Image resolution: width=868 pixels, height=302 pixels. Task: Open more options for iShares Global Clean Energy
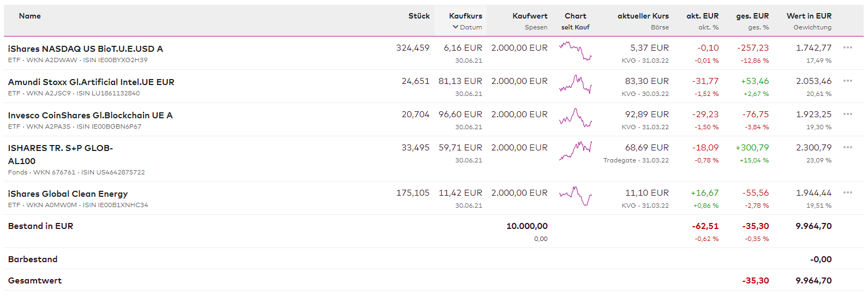(847, 192)
